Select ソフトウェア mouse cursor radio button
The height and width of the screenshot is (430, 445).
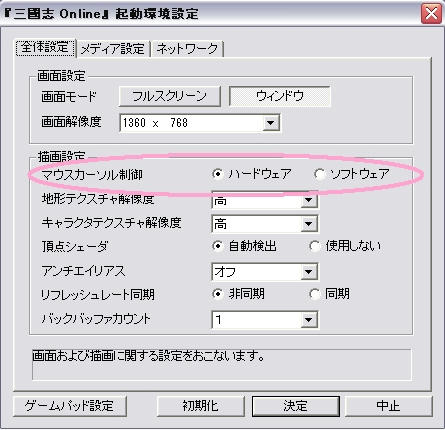pos(319,174)
